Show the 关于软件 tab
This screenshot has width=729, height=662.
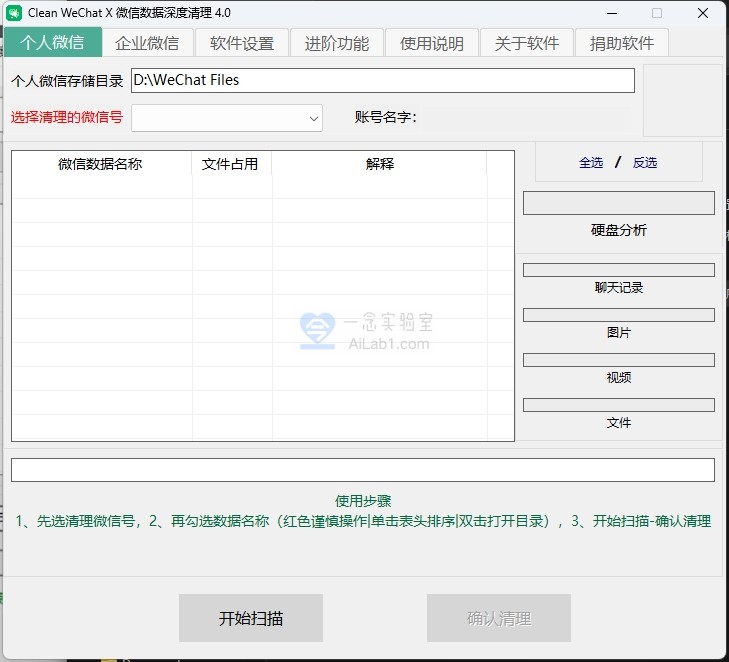click(527, 43)
